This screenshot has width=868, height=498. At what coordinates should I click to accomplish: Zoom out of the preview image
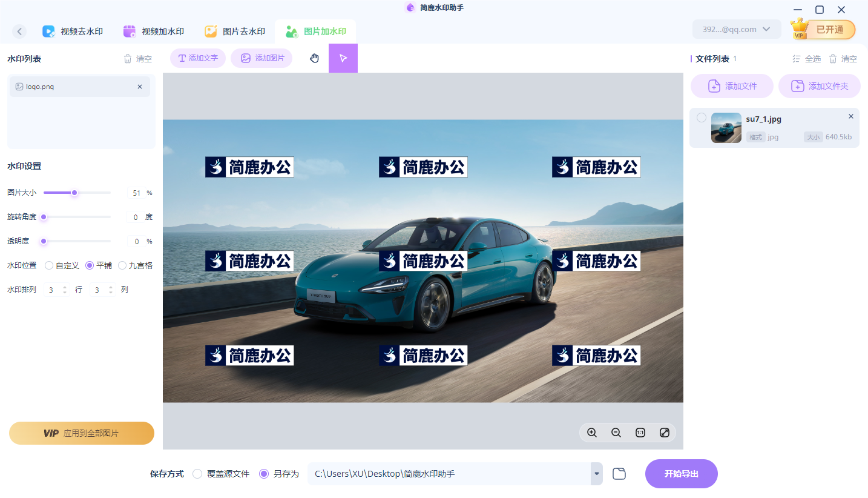[616, 433]
